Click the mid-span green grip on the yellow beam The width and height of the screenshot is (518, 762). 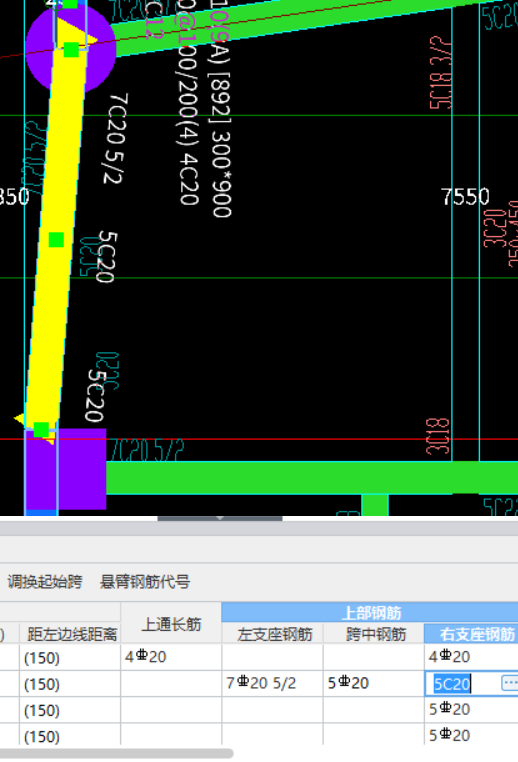tap(56, 240)
